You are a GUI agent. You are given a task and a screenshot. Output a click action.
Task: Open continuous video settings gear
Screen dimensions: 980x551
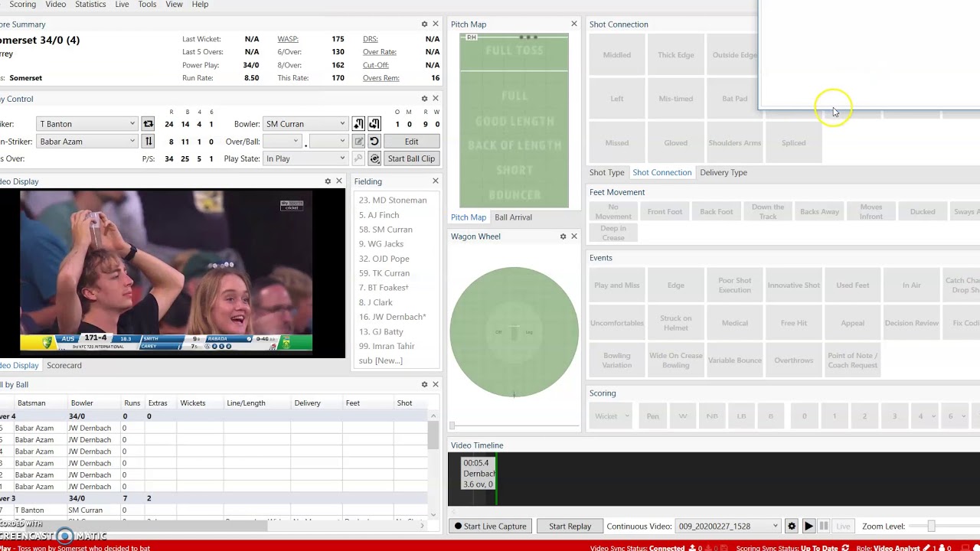pyautogui.click(x=792, y=527)
